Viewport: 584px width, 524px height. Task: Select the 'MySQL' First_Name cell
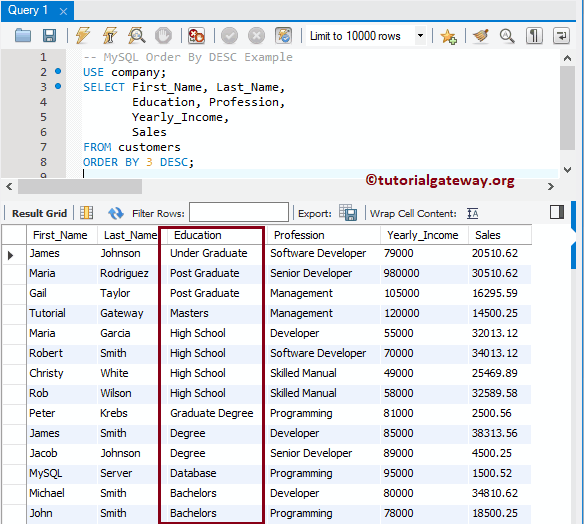pyautogui.click(x=62, y=474)
